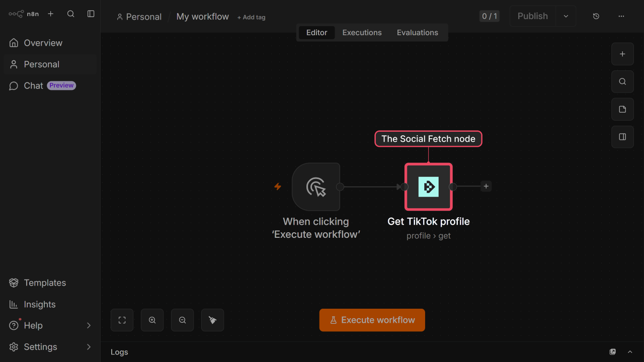Open workflow history clock icon

596,16
